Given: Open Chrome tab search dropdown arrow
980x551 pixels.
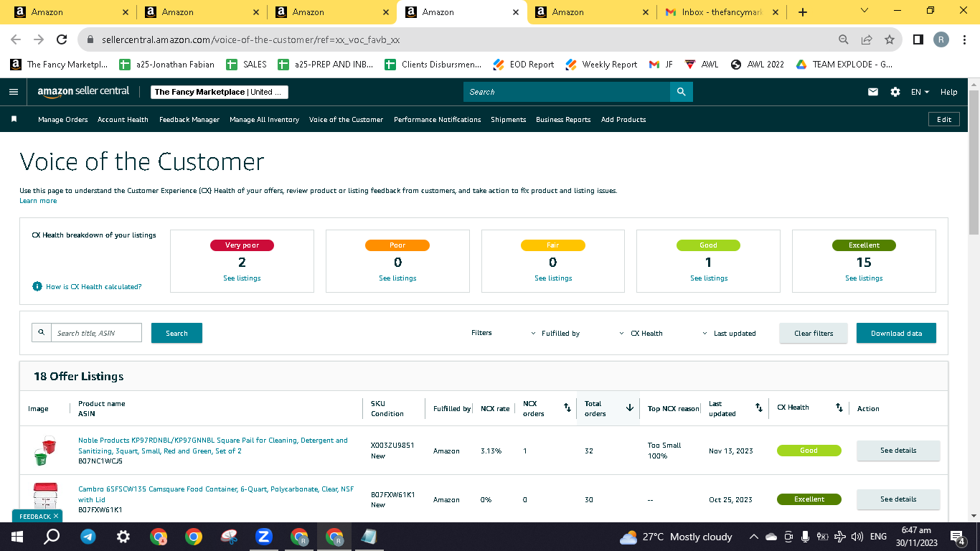Looking at the screenshot, I should click(864, 11).
